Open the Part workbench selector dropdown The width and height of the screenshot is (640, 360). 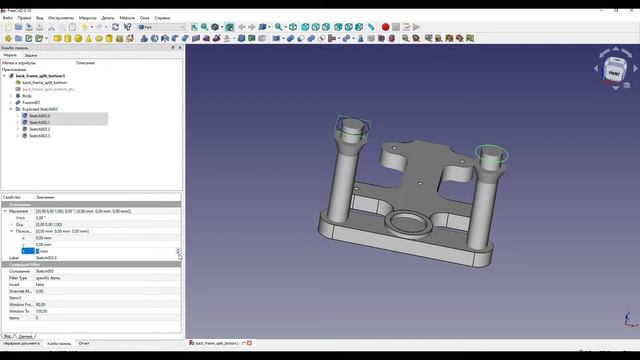162,27
